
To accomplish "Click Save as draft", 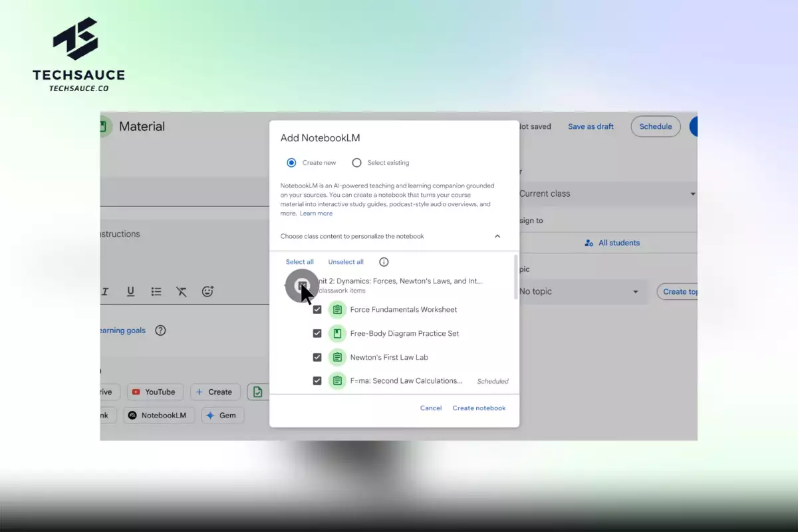I will point(591,126).
